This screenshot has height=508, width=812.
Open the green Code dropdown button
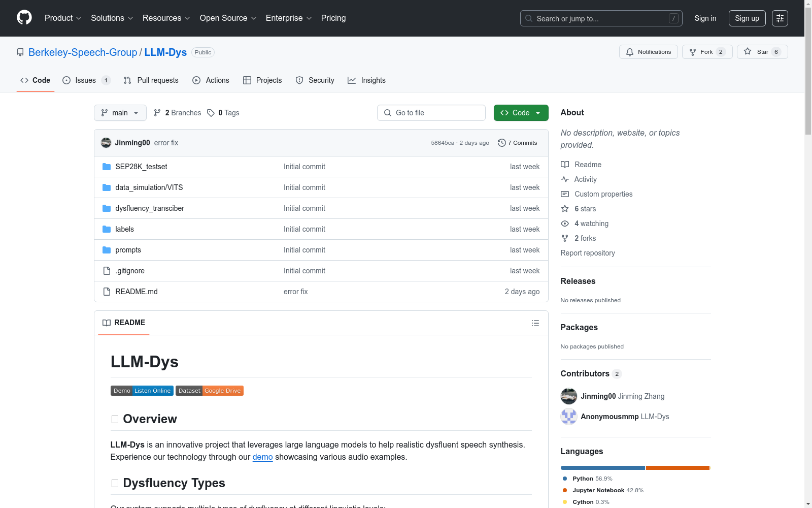pos(521,113)
